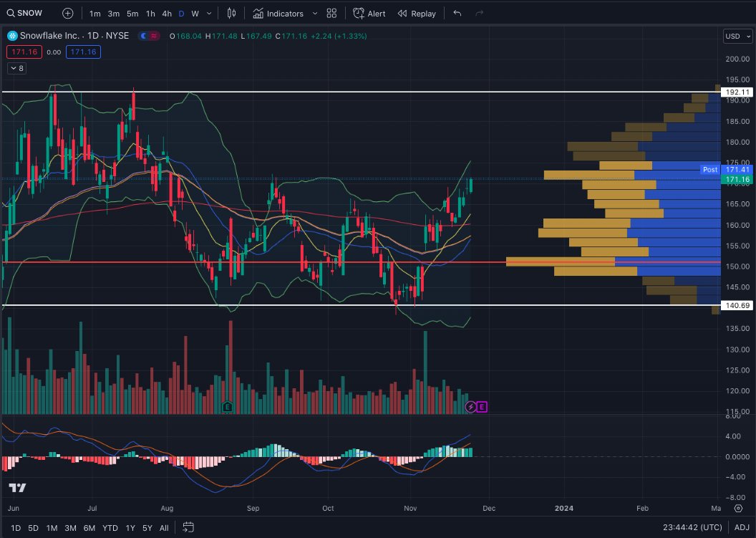Expand the timeframe dropdown arrow
This screenshot has width=756, height=538.
[209, 14]
